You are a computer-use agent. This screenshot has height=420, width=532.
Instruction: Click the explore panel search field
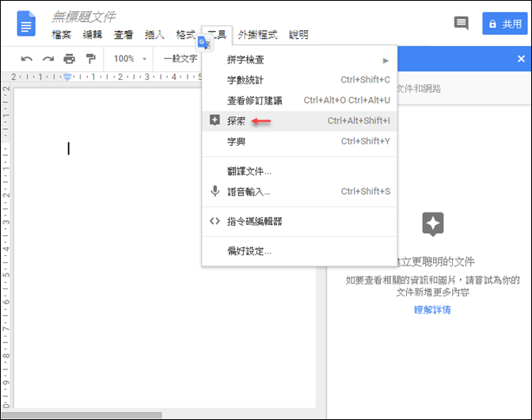(x=463, y=89)
